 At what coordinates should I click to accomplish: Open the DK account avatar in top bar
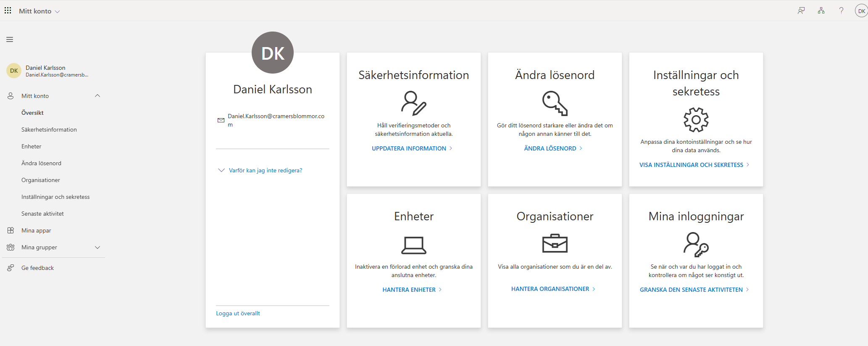tap(861, 11)
